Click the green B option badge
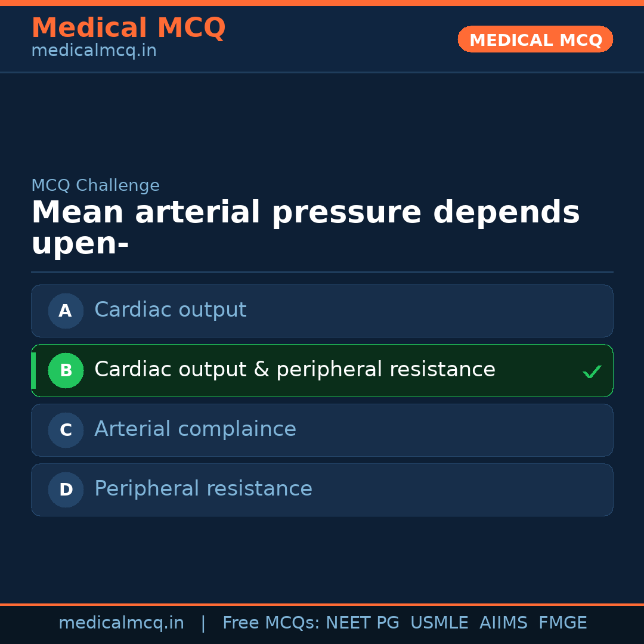Viewport: 644px width, 644px height. pyautogui.click(x=66, y=370)
